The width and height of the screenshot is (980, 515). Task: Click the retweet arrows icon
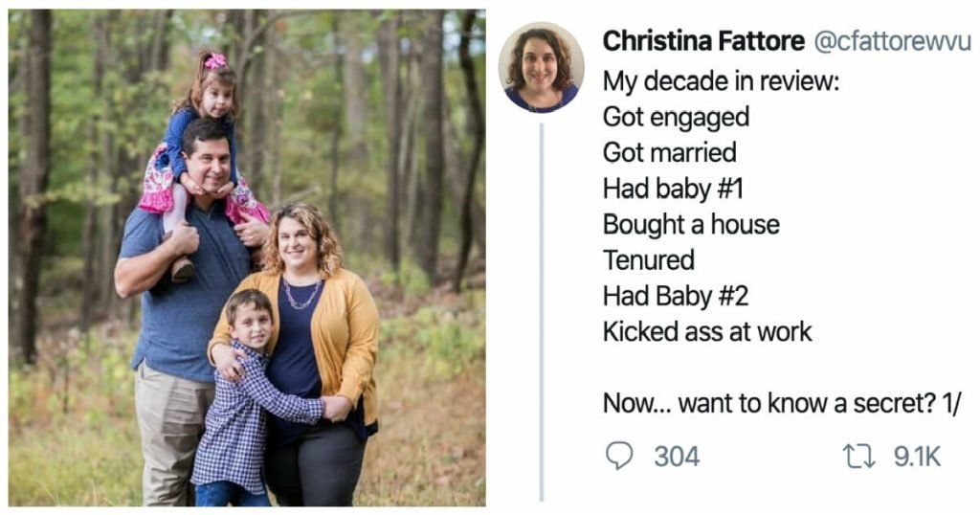click(x=860, y=457)
